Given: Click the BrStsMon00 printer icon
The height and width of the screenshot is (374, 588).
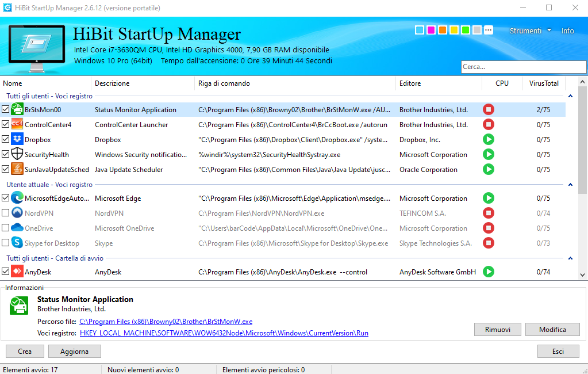Looking at the screenshot, I should point(17,109).
